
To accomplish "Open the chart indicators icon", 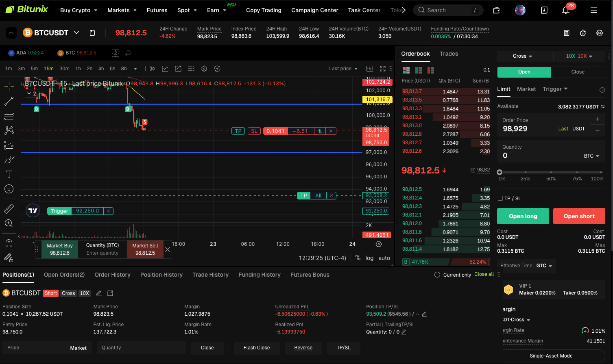I will pos(165,69).
